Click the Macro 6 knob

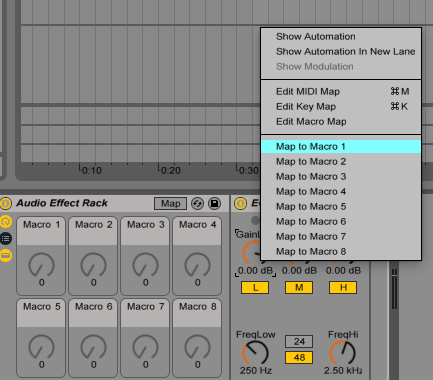click(x=93, y=347)
